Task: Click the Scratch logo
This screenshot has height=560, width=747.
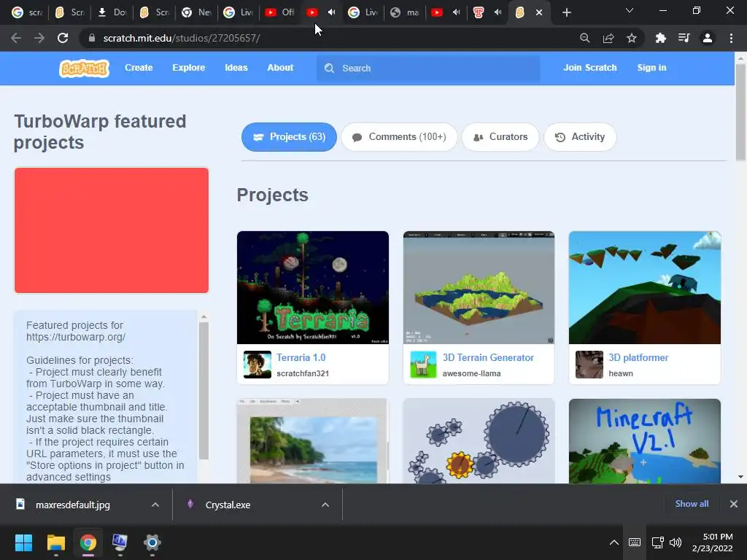Action: (85, 68)
